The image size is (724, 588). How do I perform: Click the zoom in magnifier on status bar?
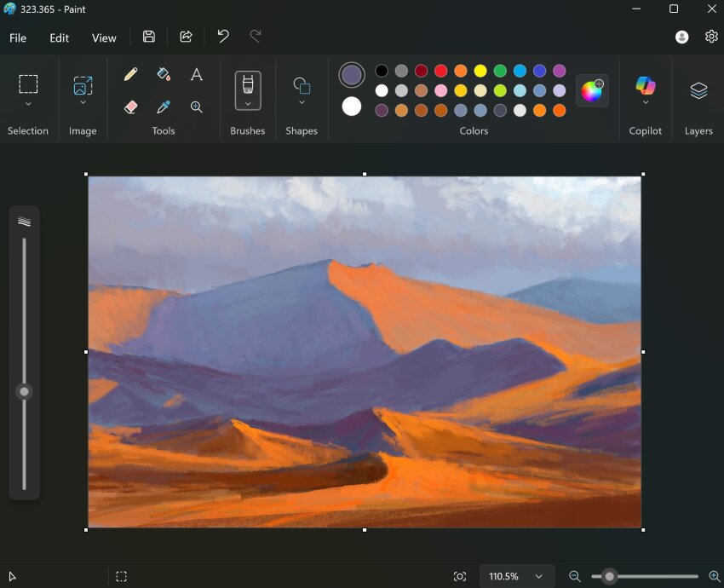[712, 576]
